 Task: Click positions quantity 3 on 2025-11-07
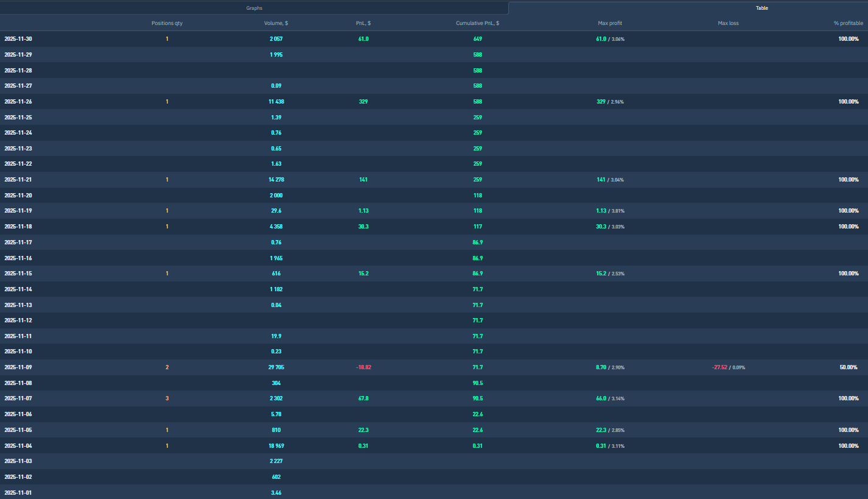[x=167, y=398]
